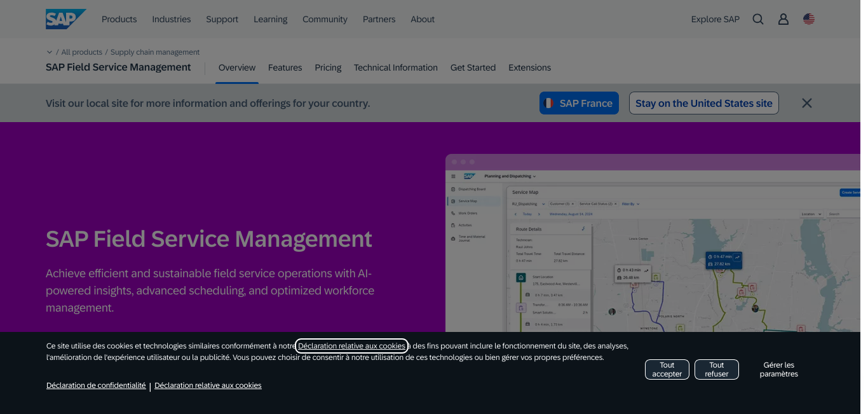This screenshot has width=868, height=414.
Task: Open the Partners menu
Action: pyautogui.click(x=379, y=19)
